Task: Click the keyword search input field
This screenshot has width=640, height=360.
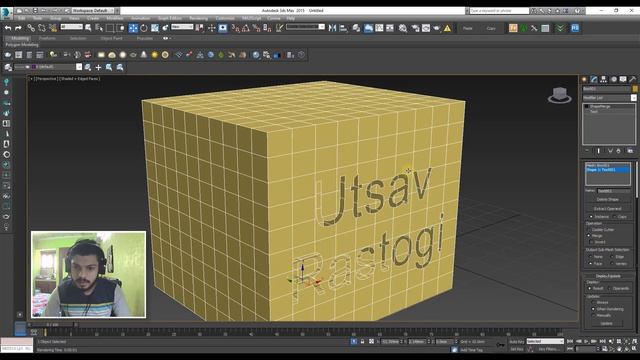Action: click(499, 11)
